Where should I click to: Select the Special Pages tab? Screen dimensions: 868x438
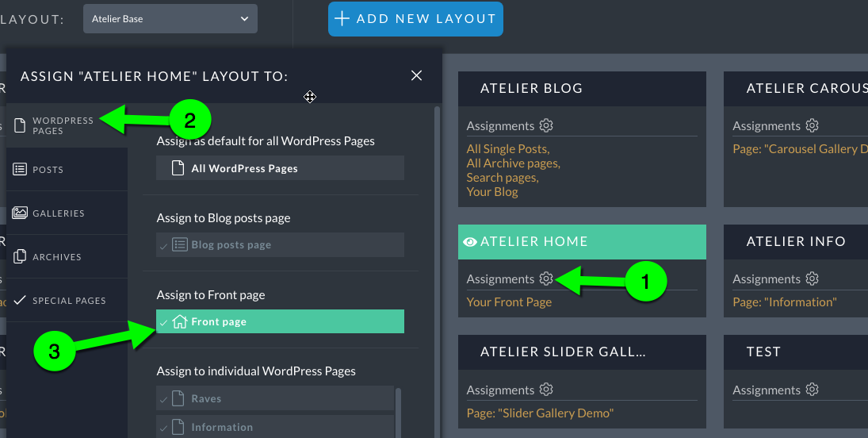[67, 301]
